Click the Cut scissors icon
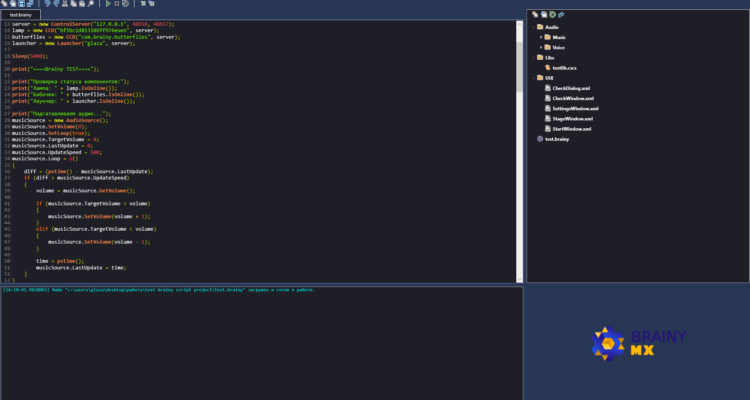Image resolution: width=750 pixels, height=400 pixels. click(65, 3)
